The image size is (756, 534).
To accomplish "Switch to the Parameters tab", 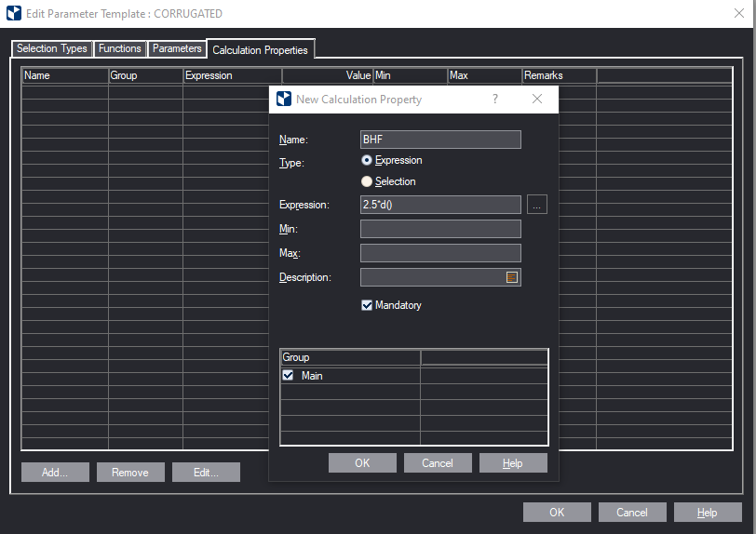I will [x=177, y=48].
